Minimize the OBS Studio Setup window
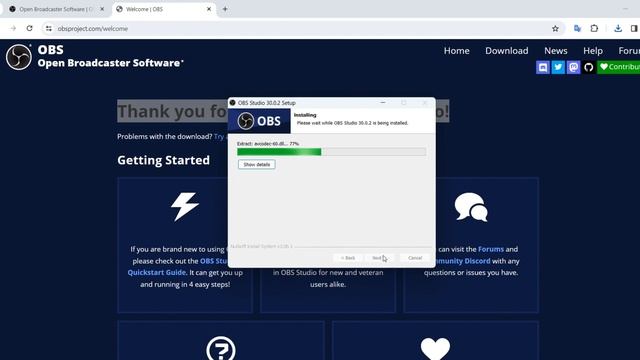 (x=383, y=102)
